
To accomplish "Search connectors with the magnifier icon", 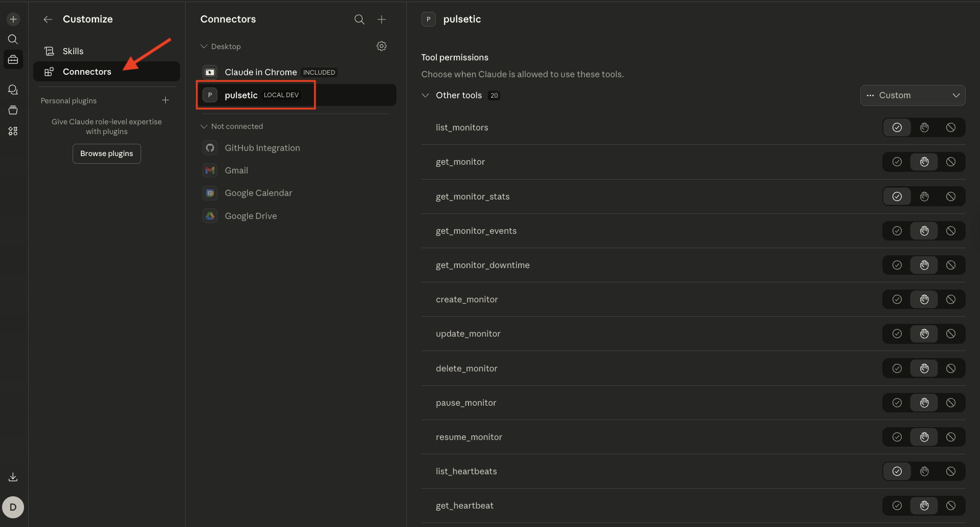I will [x=360, y=19].
